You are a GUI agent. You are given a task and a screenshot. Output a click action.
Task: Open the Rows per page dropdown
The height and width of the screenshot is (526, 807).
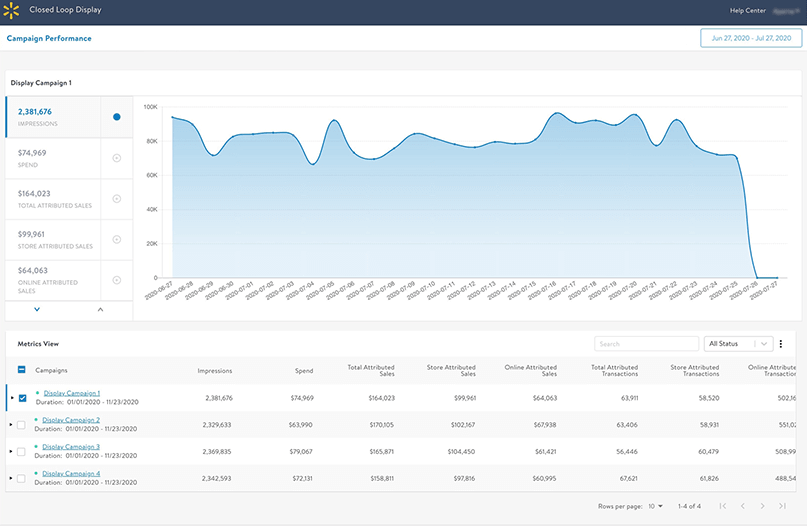tap(655, 507)
